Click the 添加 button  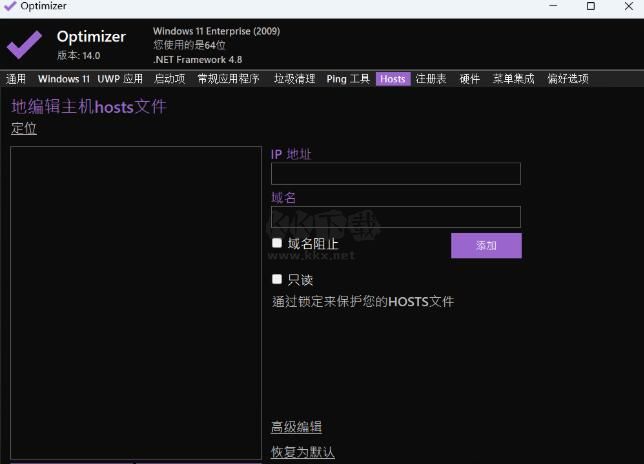(x=486, y=246)
